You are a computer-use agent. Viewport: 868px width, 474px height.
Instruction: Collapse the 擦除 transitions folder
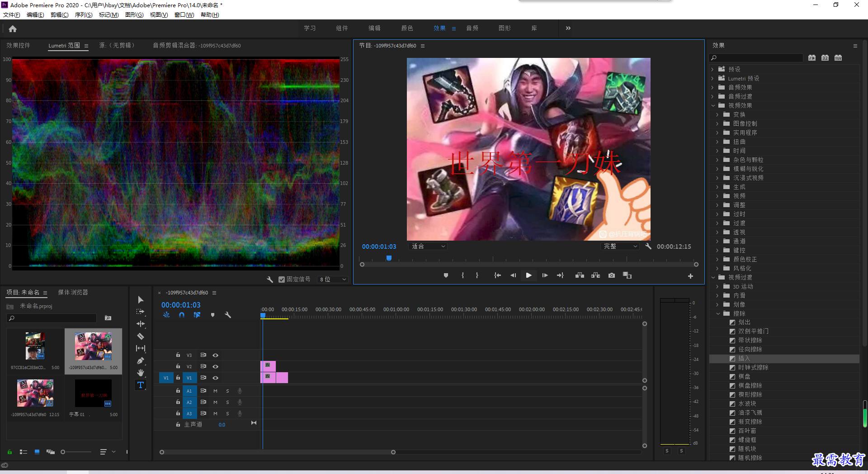coord(718,313)
